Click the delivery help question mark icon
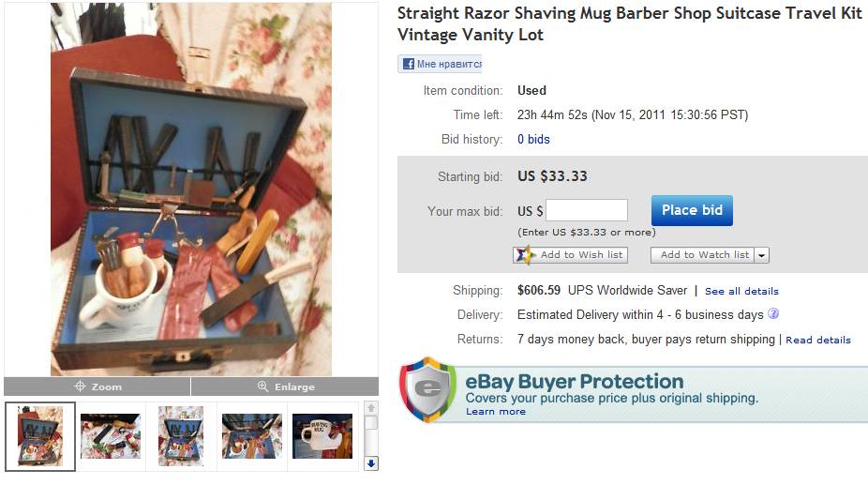Viewport: 868px width, 485px height. coord(773,313)
